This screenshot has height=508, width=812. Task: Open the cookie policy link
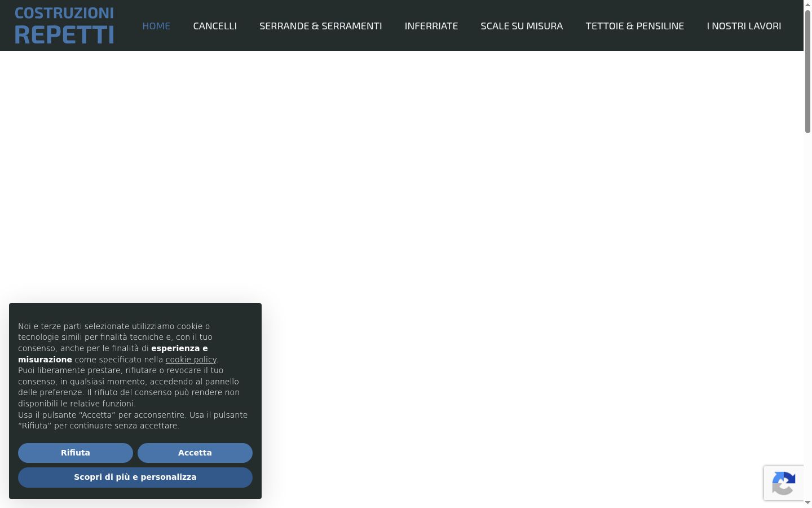point(191,360)
